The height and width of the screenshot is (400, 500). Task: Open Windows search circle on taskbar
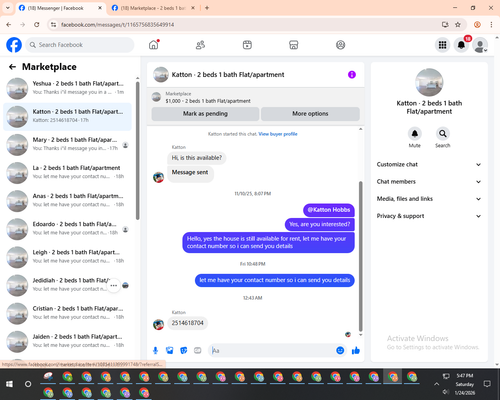click(x=28, y=384)
